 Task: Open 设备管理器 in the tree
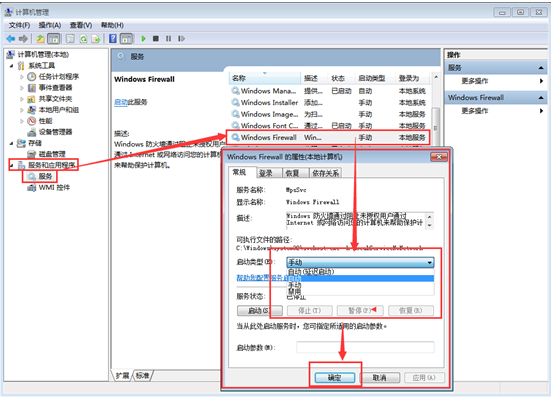coord(55,132)
